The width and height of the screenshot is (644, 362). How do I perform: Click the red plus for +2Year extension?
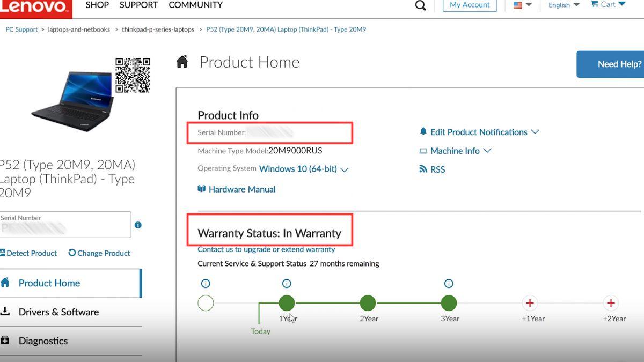point(610,304)
